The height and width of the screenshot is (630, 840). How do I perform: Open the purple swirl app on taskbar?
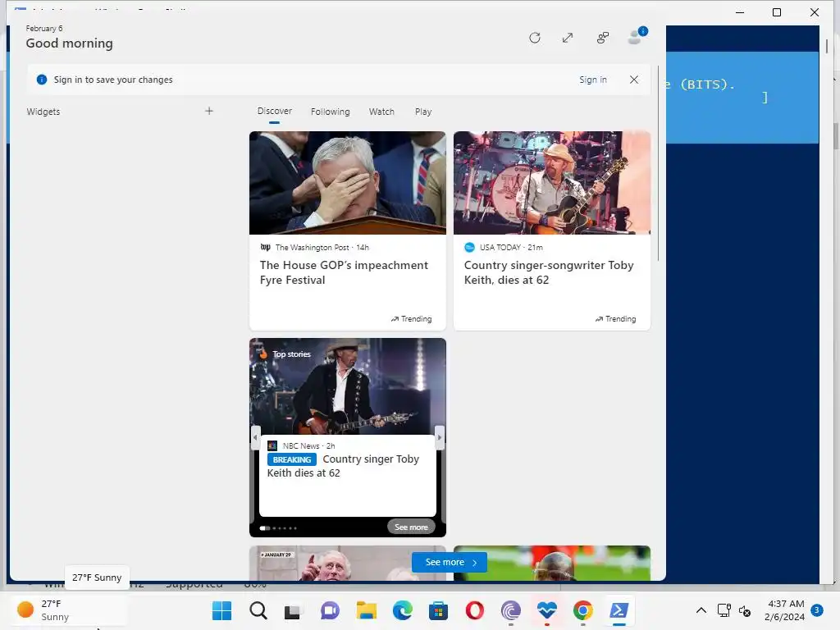pyautogui.click(x=510, y=610)
